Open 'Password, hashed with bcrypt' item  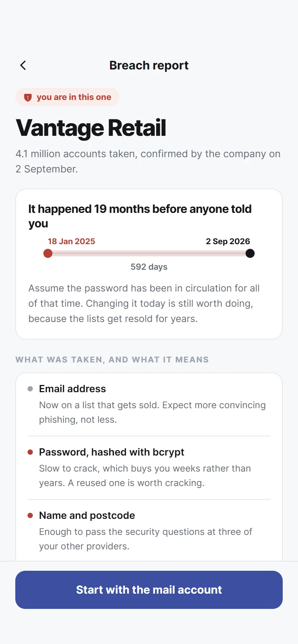coord(149,467)
